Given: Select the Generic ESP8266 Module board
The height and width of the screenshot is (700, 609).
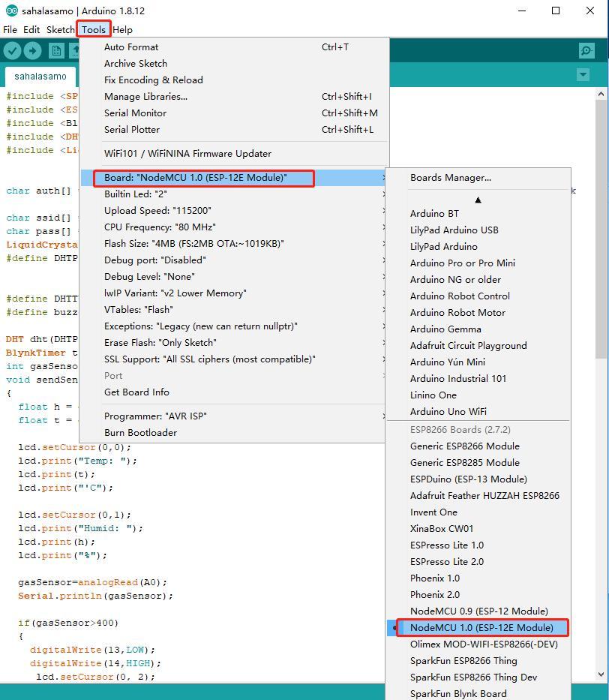Looking at the screenshot, I should (478, 446).
